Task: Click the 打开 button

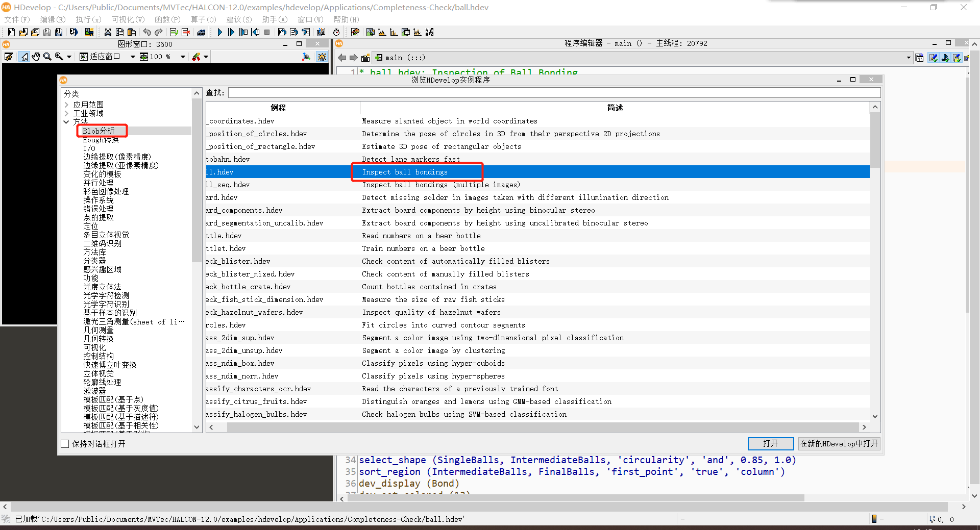Action: point(770,443)
